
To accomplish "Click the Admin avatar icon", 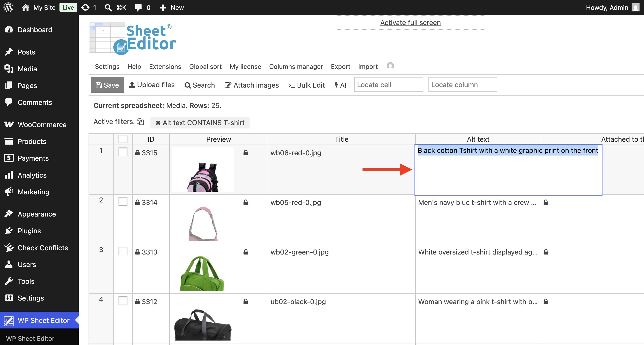I will [635, 8].
